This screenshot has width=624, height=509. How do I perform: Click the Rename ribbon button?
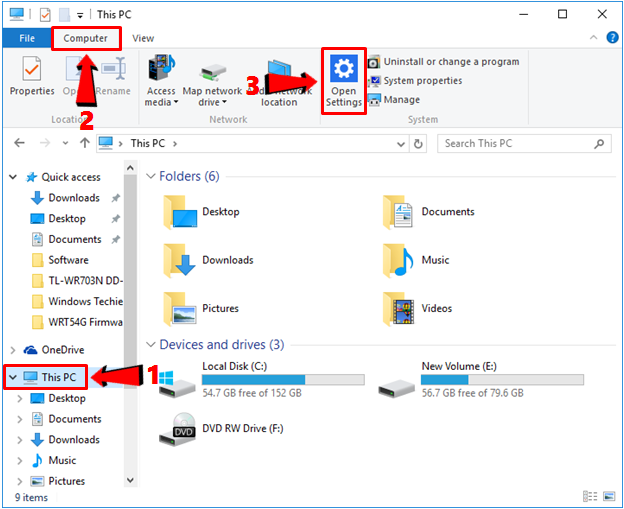[114, 76]
